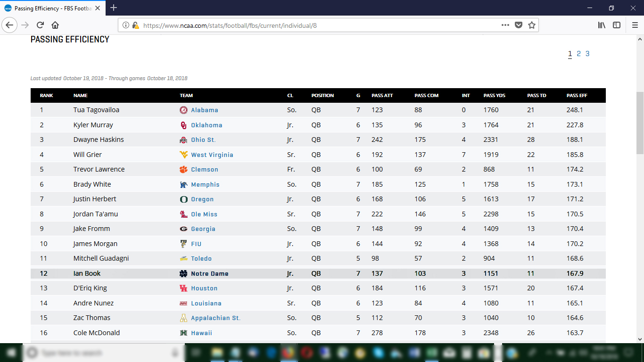Screen dimensions: 644x362
Task: Open the Alabama team link
Action: click(x=205, y=110)
